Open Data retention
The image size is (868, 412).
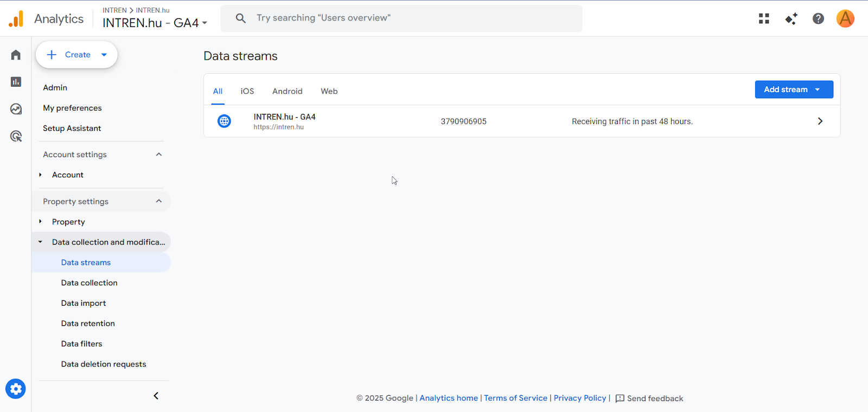pyautogui.click(x=88, y=324)
